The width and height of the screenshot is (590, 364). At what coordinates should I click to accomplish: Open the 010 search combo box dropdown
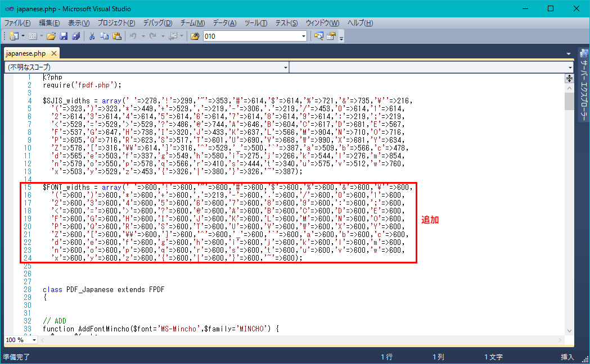tap(304, 36)
